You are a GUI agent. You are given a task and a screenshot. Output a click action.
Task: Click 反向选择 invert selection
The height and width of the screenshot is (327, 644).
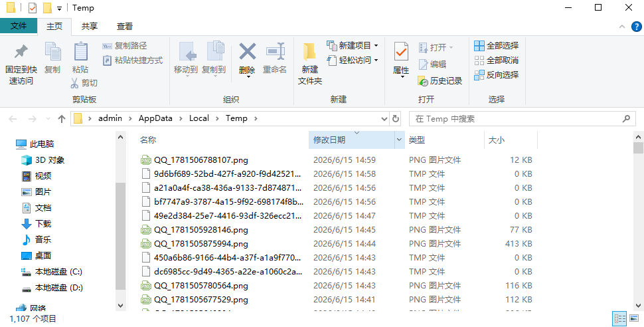pos(496,75)
